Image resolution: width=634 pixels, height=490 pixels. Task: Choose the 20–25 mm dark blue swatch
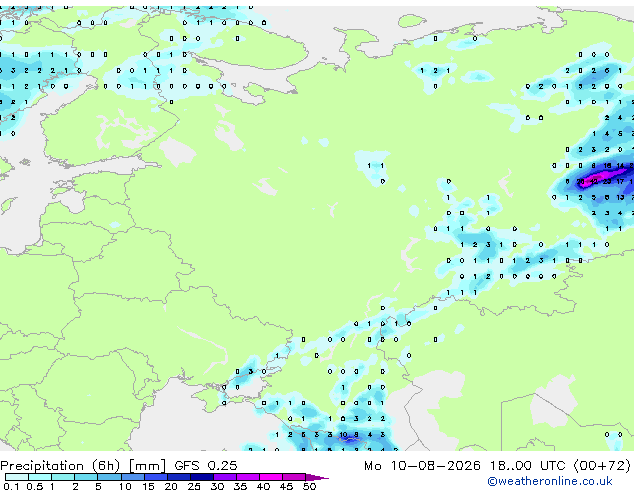179,477
